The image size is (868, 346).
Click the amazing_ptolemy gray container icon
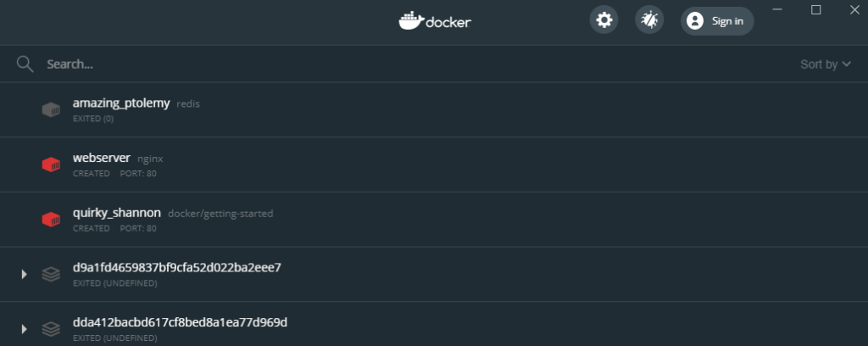(51, 109)
